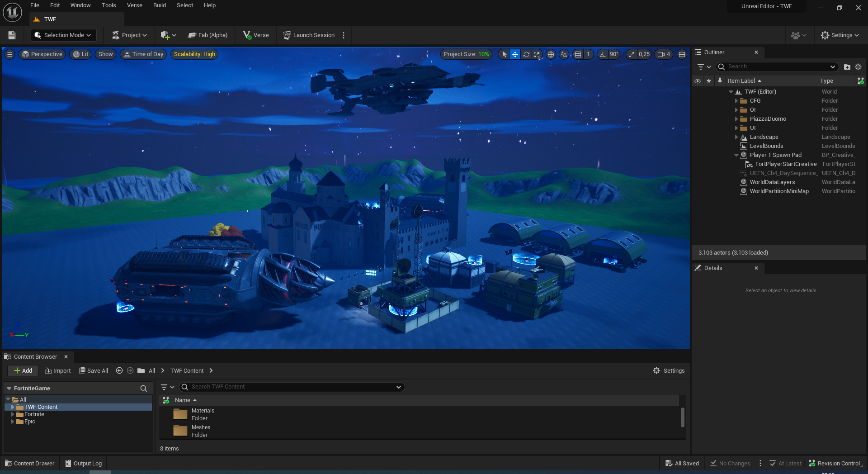Open Content Browser Settings
The width and height of the screenshot is (868, 474).
coord(669,370)
